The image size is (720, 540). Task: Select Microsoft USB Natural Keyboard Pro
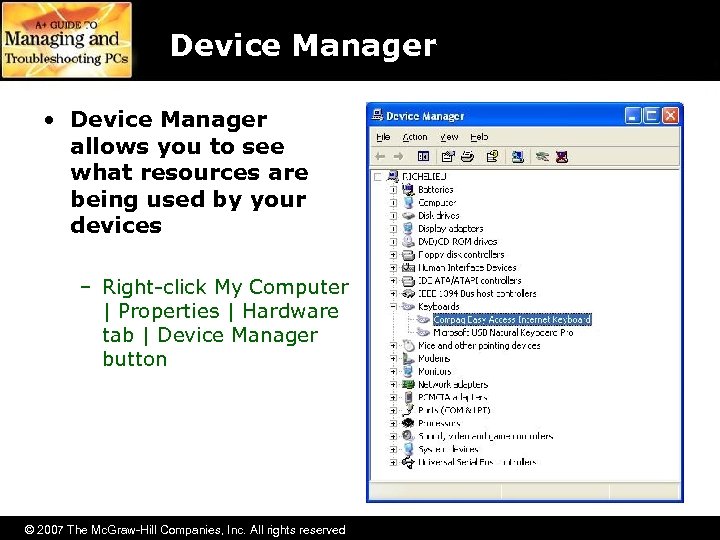503,332
